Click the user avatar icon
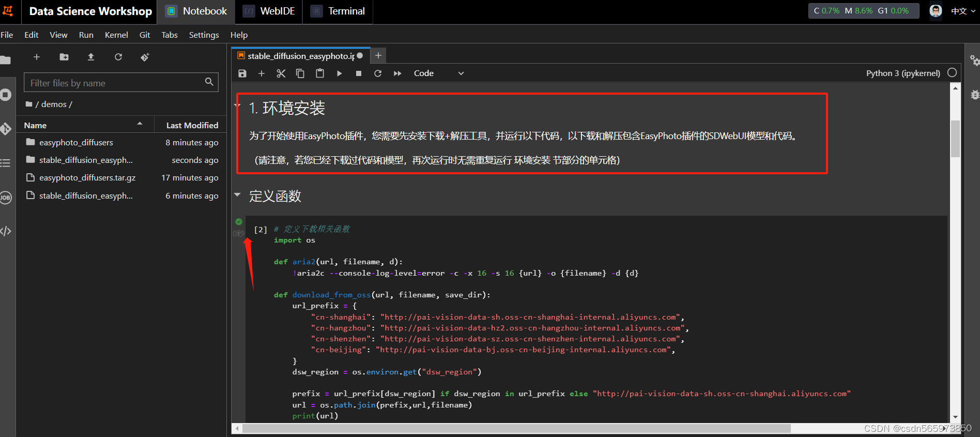The width and height of the screenshot is (980, 437). [936, 11]
